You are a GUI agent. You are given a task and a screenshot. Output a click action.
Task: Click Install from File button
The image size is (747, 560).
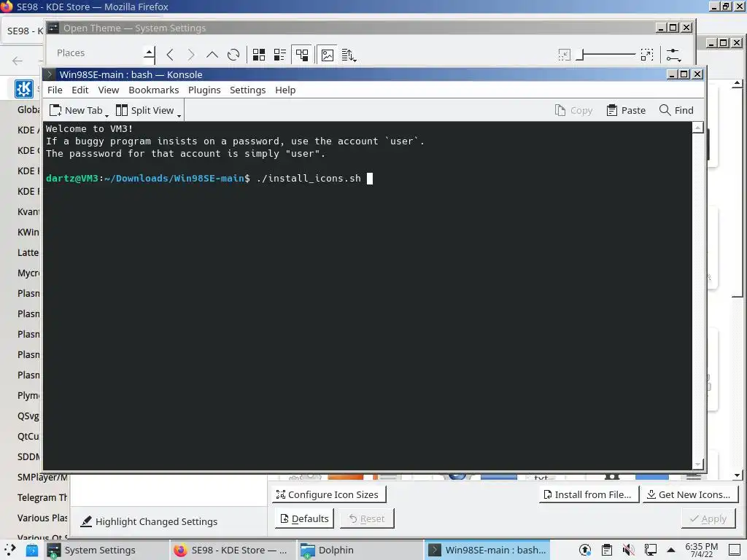[x=589, y=495]
